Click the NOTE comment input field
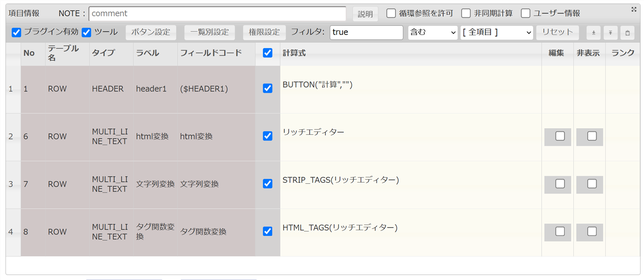 coord(218,14)
